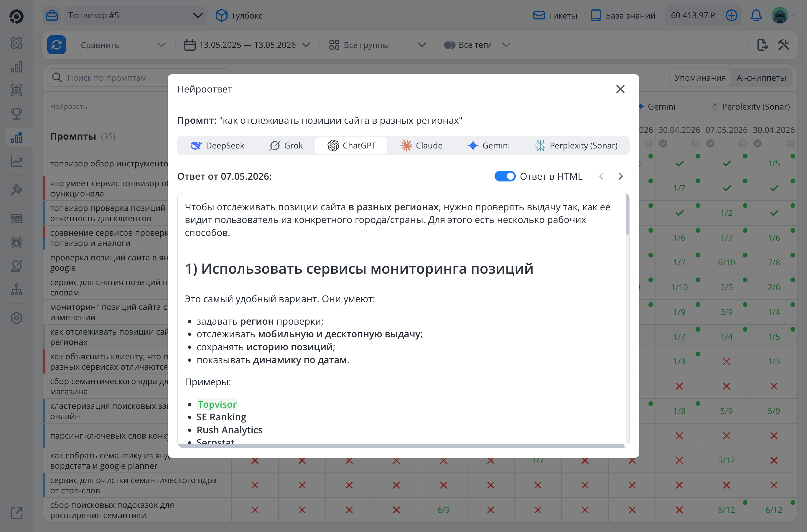Open Тулбокс

pyautogui.click(x=239, y=16)
